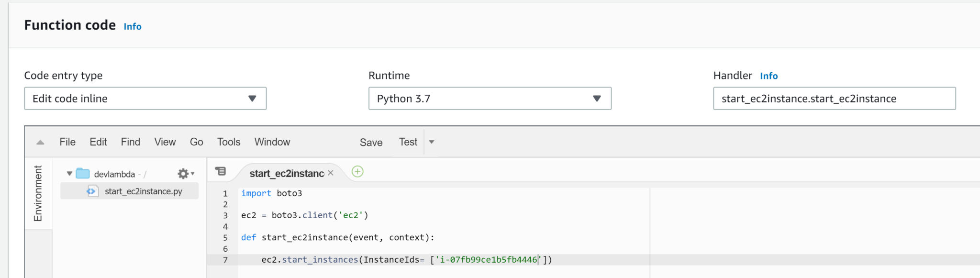Image resolution: width=980 pixels, height=278 pixels.
Task: Close the start_ec2instance editor tab
Action: coord(331,173)
